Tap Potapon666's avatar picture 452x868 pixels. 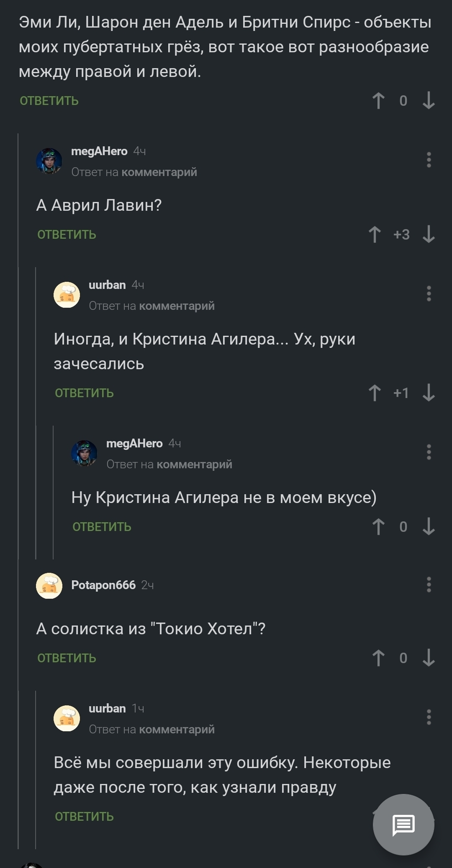(x=49, y=585)
